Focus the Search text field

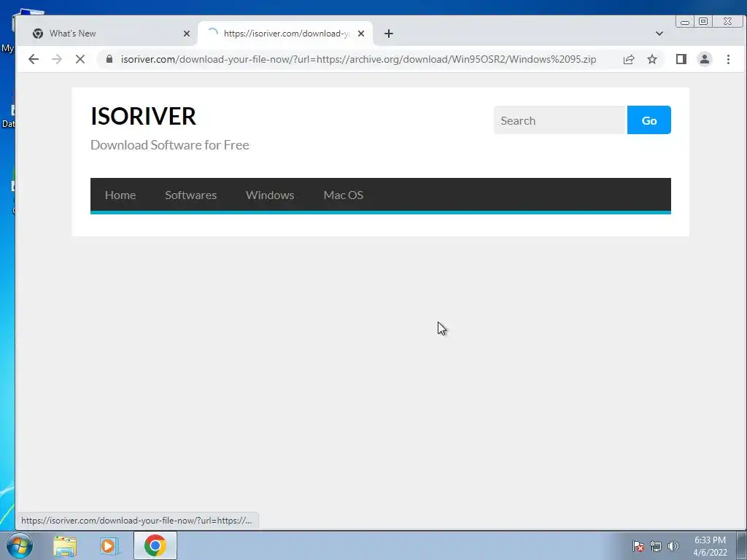click(x=560, y=120)
